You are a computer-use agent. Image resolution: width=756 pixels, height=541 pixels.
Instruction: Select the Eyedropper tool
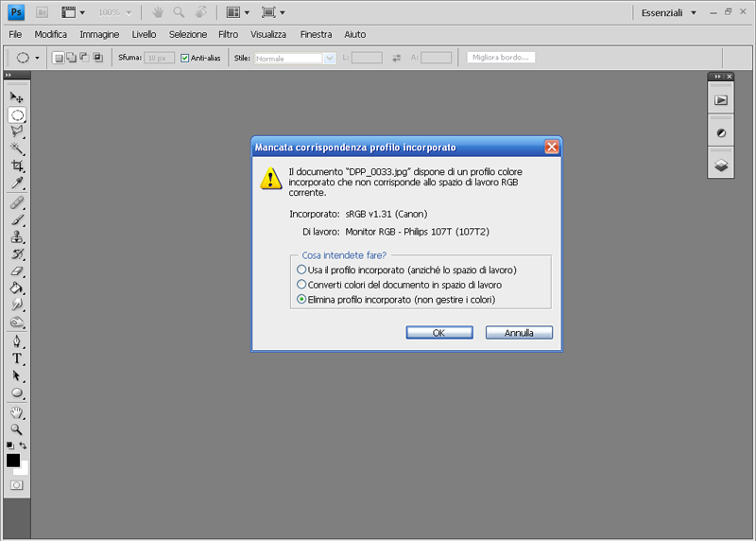[x=17, y=183]
